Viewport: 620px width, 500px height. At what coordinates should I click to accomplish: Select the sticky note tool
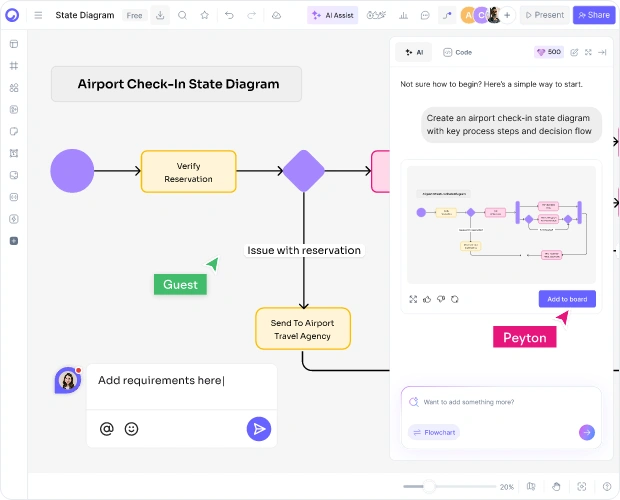coord(14,131)
